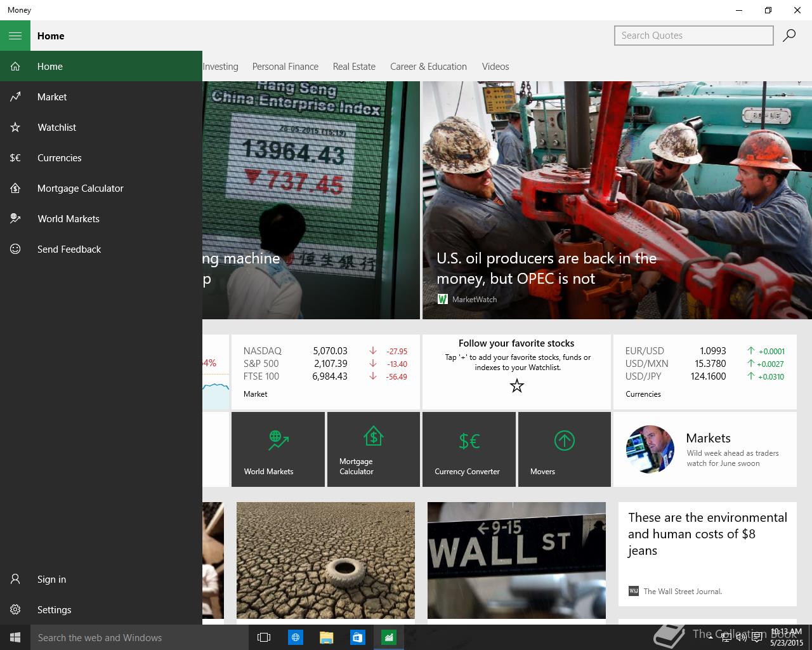The image size is (812, 650).
Task: Click the Send Feedback smiley icon
Action: pyautogui.click(x=15, y=249)
